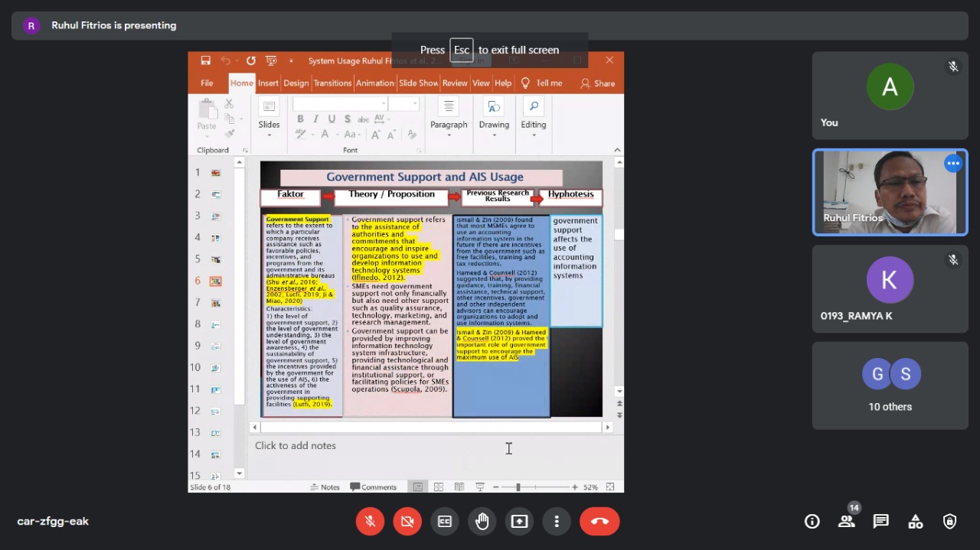Open the chat with everyone panel

coord(881,522)
